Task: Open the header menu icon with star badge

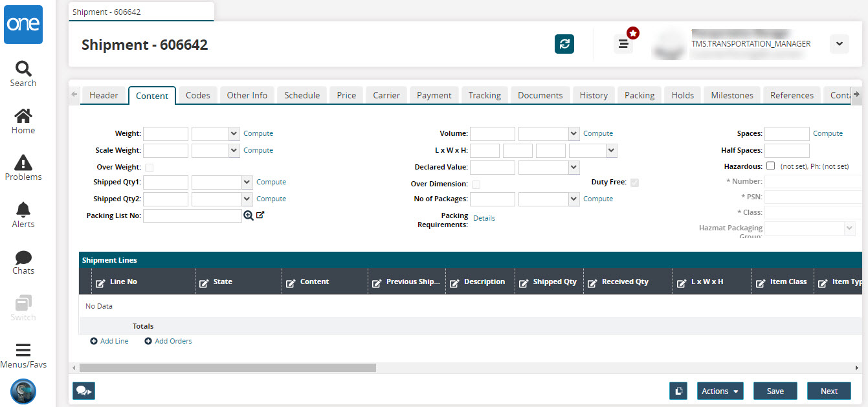Action: tap(623, 44)
